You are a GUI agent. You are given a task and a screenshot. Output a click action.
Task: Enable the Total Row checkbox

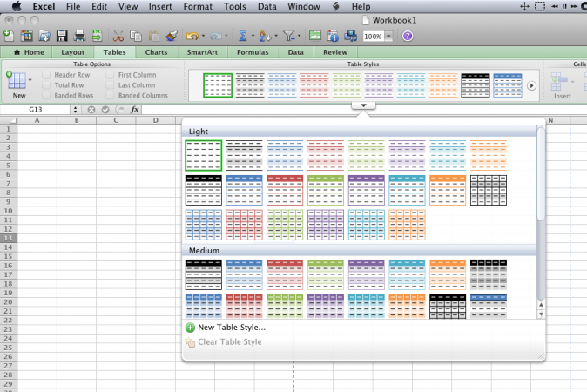(46, 85)
